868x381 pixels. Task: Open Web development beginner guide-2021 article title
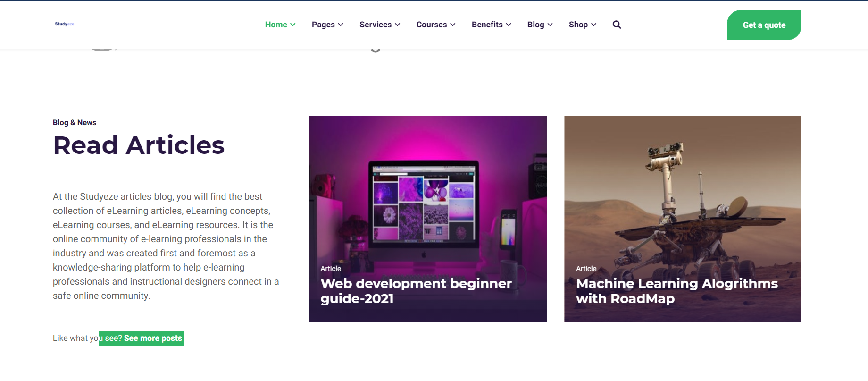416,291
